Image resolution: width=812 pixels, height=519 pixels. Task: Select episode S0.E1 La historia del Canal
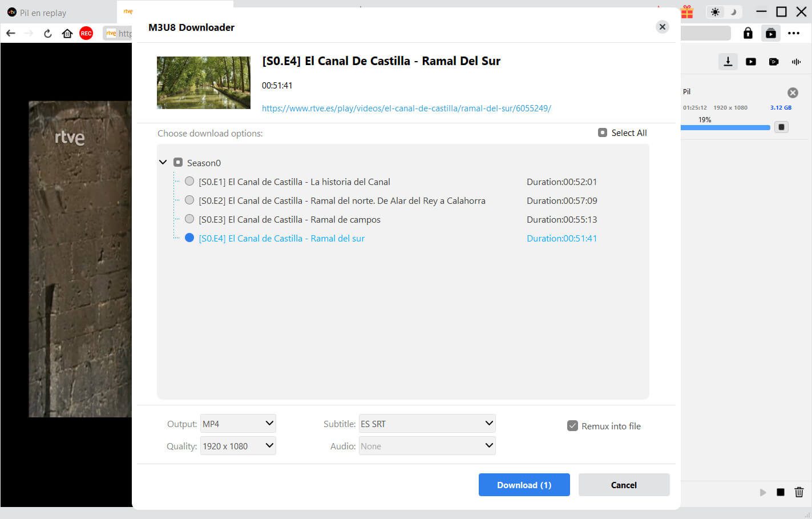[189, 182]
